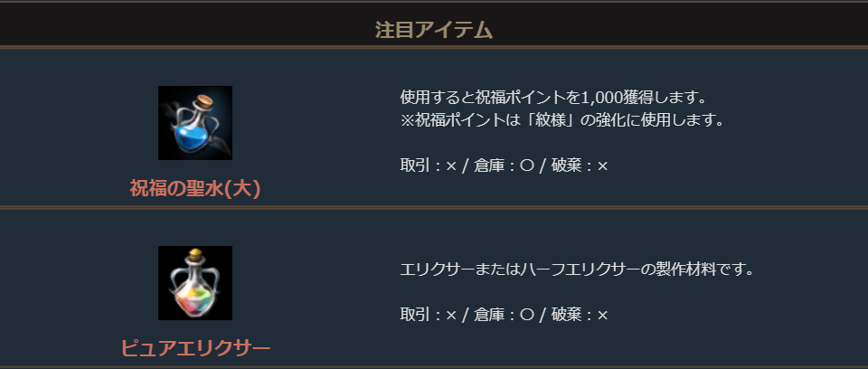
Task: Open the ピュアエリクサー item name
Action: tap(195, 348)
